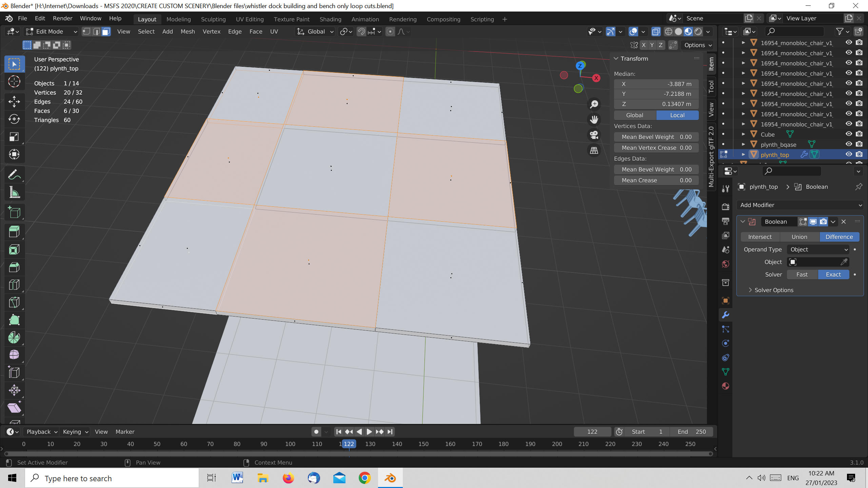The width and height of the screenshot is (868, 488).
Task: Open the Material properties tab
Action: [726, 386]
